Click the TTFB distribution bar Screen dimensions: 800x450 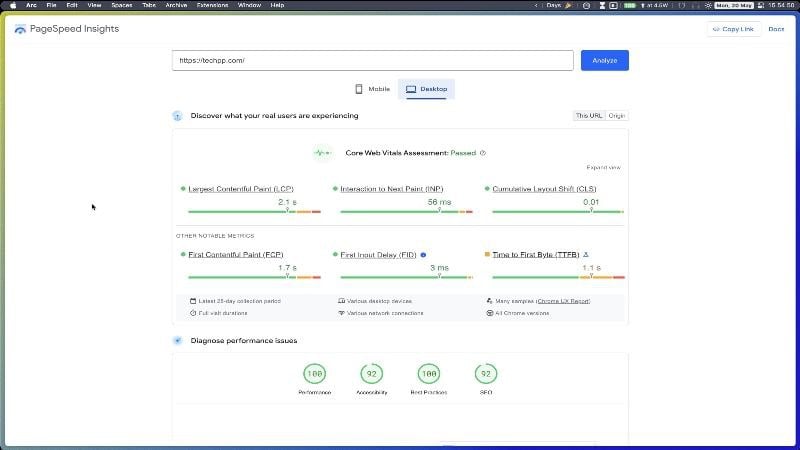pyautogui.click(x=558, y=277)
